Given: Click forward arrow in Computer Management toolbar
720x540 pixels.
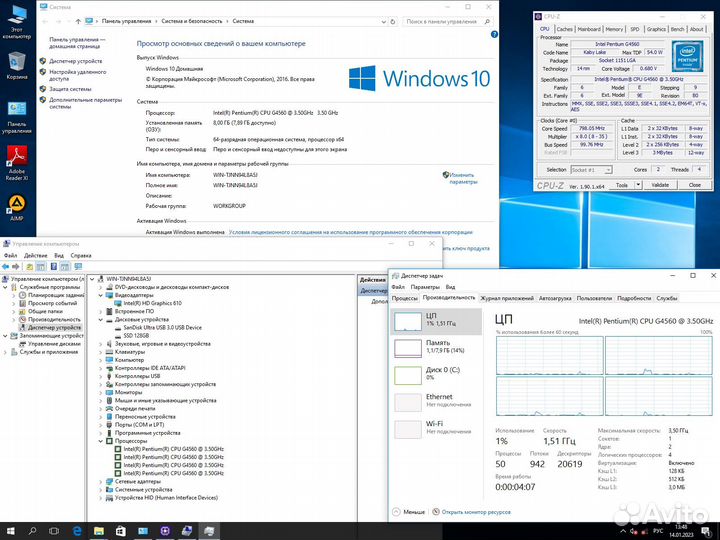Looking at the screenshot, I should tap(16, 266).
